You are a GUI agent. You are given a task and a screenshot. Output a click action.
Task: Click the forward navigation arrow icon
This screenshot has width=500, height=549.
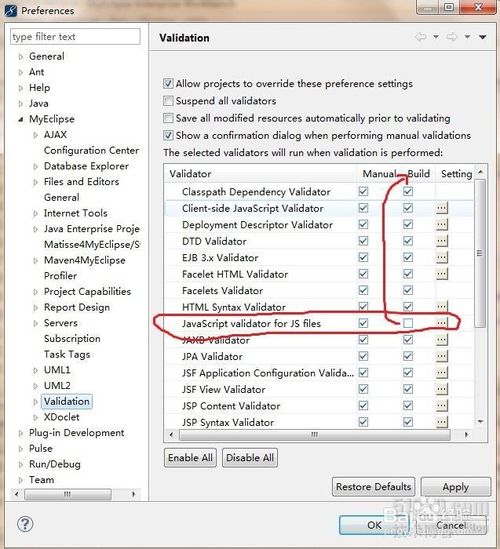(x=452, y=37)
